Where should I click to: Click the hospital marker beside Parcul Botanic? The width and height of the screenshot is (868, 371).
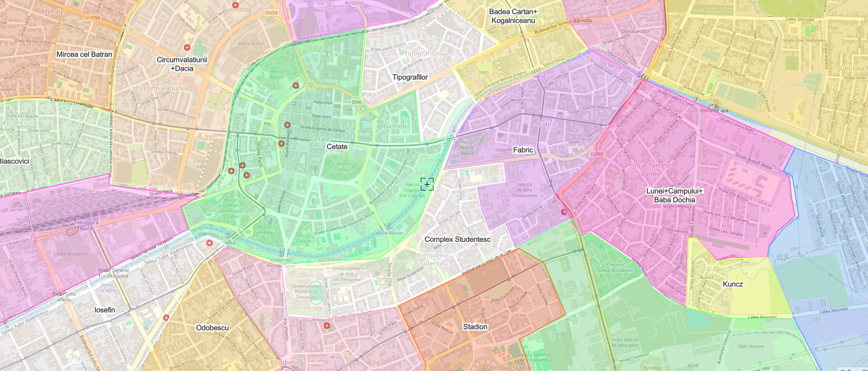coord(296,86)
